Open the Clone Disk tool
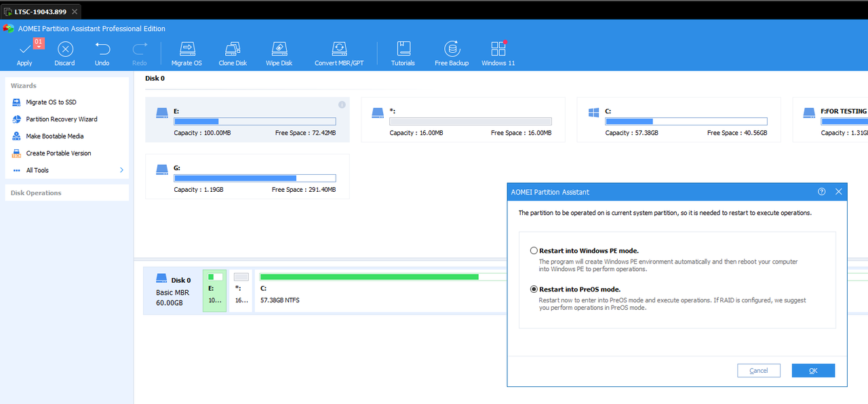 pos(233,54)
